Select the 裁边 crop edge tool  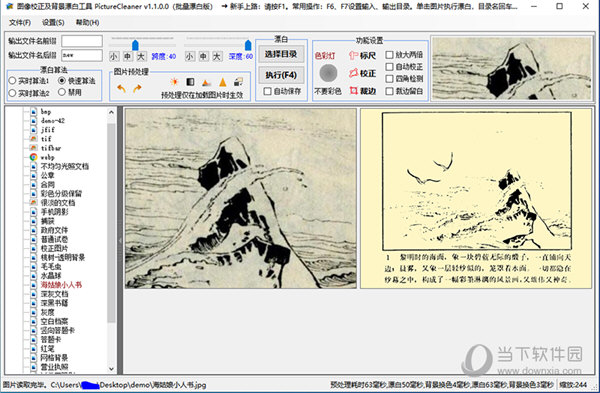[362, 91]
